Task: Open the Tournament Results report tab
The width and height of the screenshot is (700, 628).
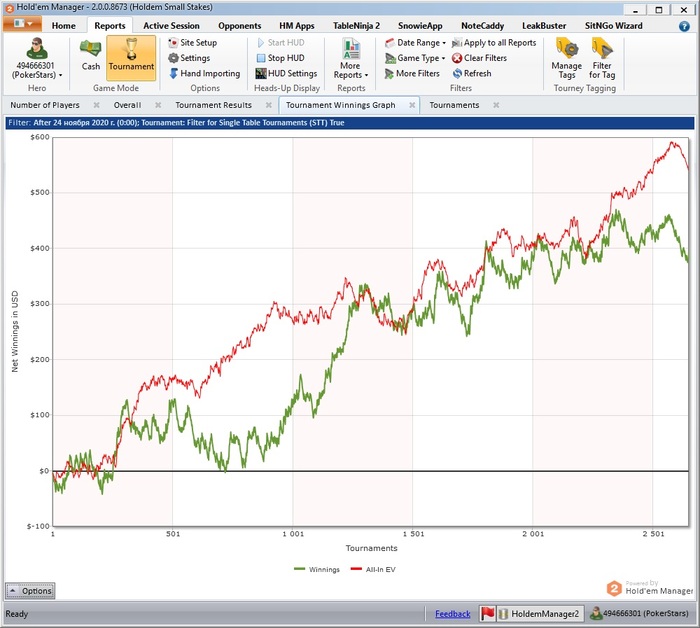Action: (x=213, y=105)
